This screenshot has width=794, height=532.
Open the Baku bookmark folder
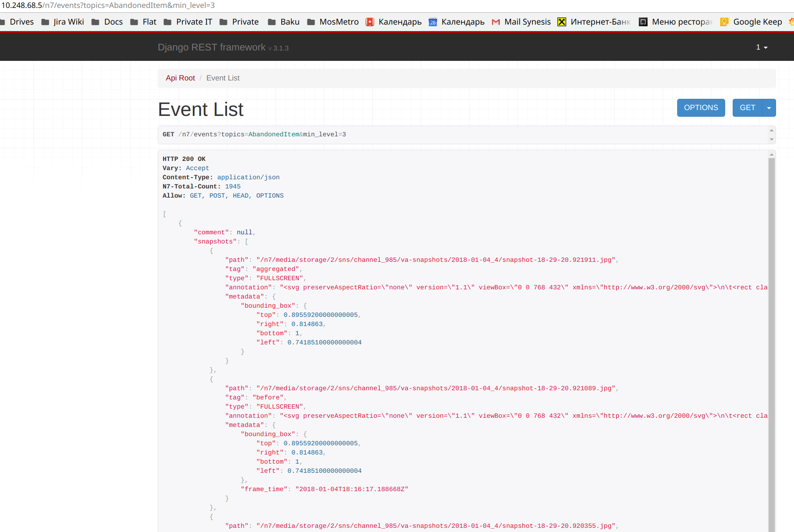(284, 22)
